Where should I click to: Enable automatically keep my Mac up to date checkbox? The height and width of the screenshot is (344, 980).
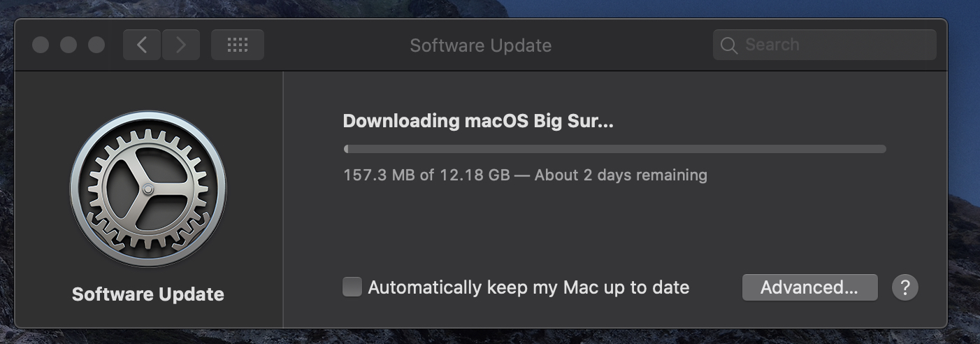[352, 287]
